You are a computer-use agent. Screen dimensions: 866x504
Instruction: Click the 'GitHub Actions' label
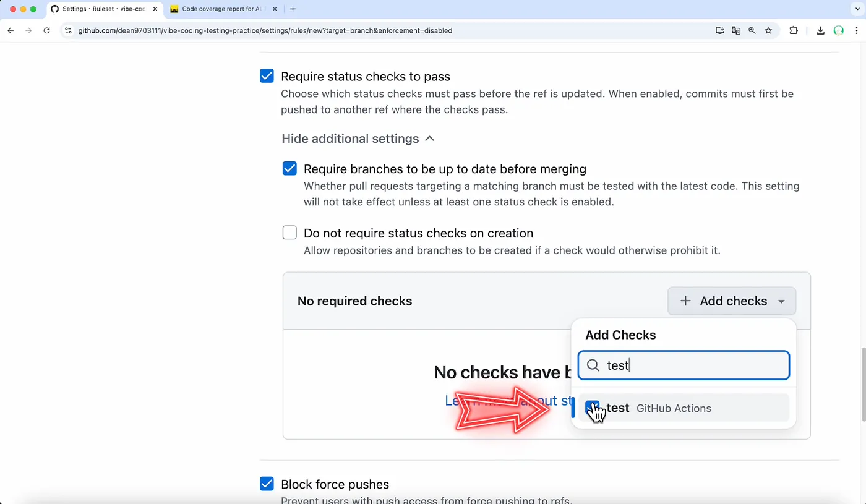pos(674,408)
